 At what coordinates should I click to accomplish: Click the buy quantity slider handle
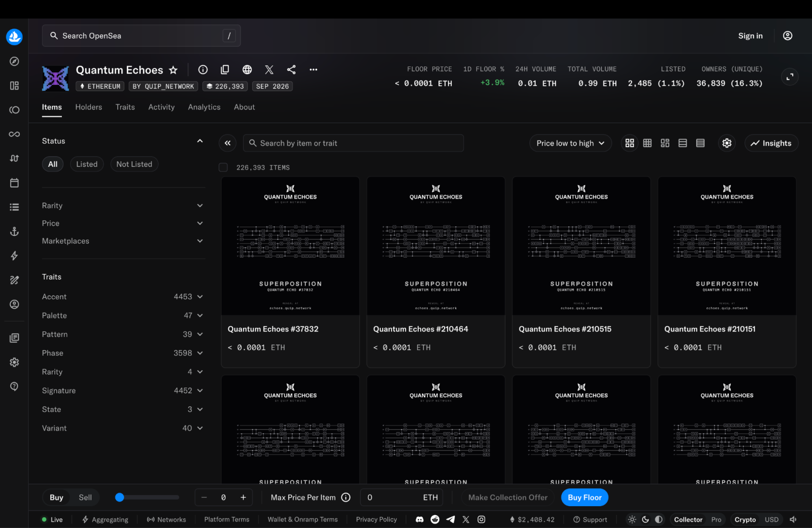tap(120, 498)
